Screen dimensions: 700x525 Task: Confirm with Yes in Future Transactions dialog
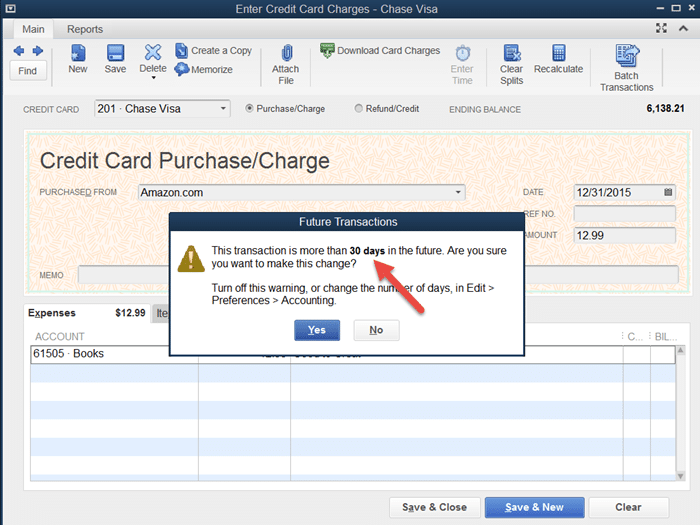317,330
